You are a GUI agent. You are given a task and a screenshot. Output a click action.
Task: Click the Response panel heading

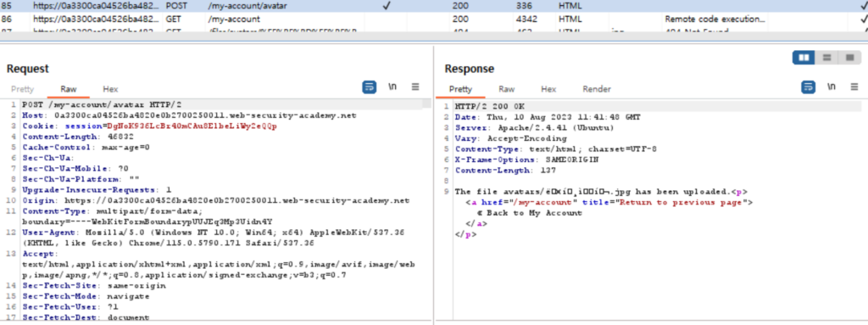point(470,69)
